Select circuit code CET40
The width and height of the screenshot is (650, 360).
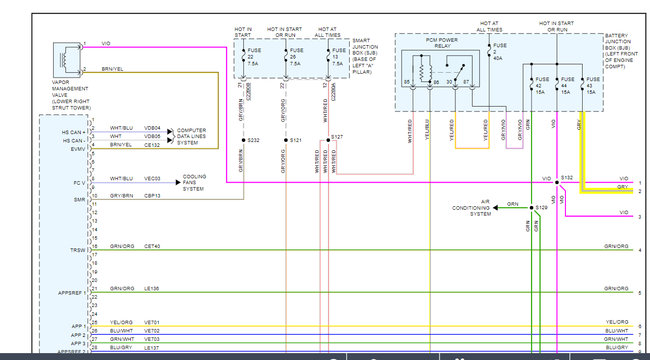click(x=152, y=246)
